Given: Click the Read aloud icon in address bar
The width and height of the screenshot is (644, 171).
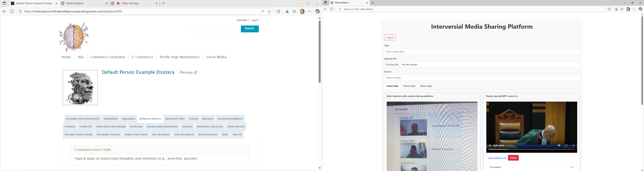Looking at the screenshot, I should [x=262, y=12].
